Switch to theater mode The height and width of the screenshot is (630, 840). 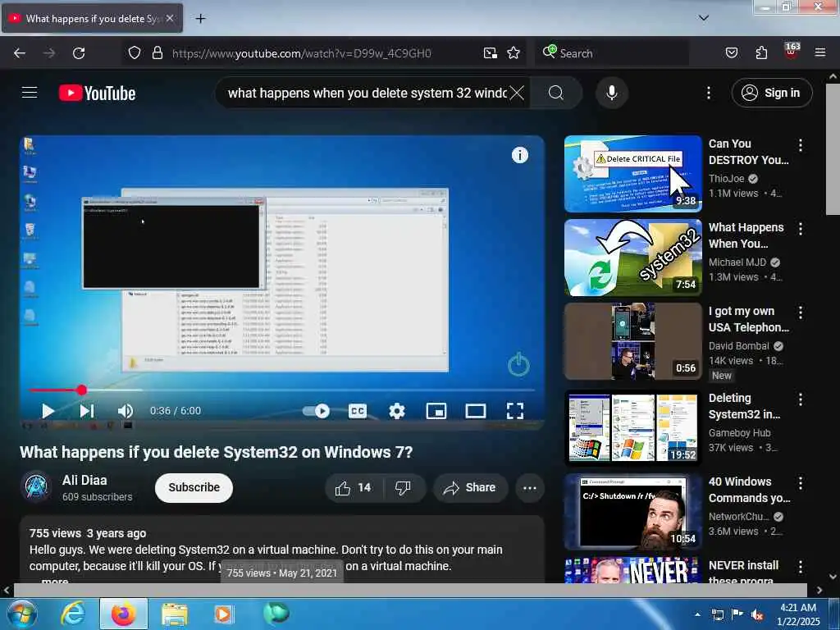pyautogui.click(x=476, y=411)
